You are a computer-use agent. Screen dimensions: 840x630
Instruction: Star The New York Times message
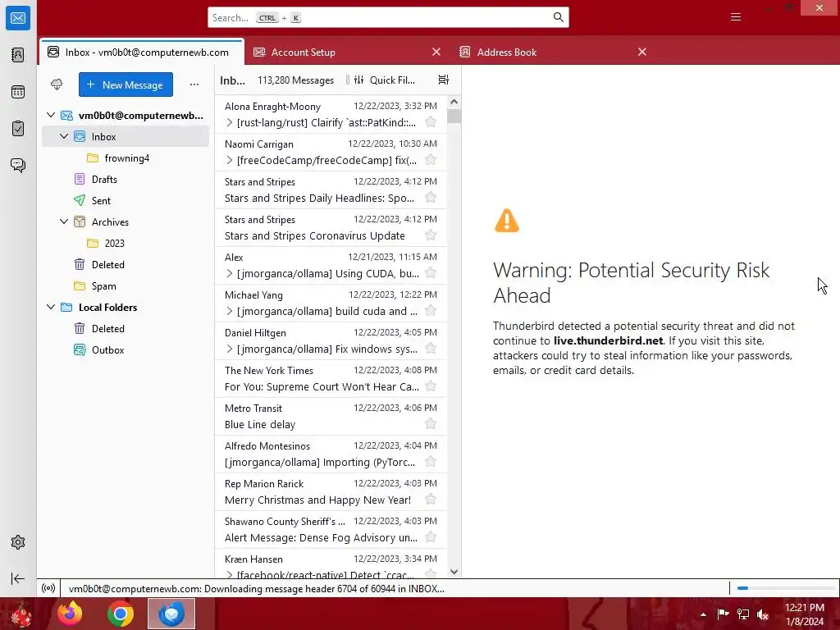tap(430, 386)
